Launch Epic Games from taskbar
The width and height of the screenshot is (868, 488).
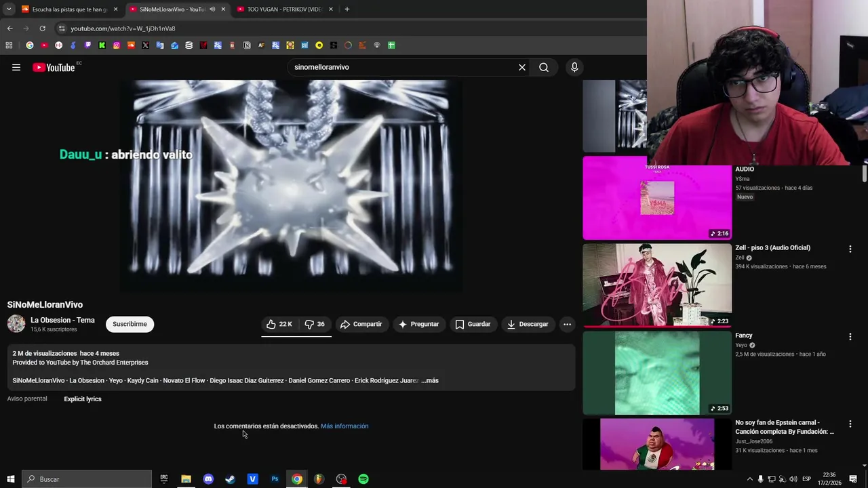click(163, 479)
